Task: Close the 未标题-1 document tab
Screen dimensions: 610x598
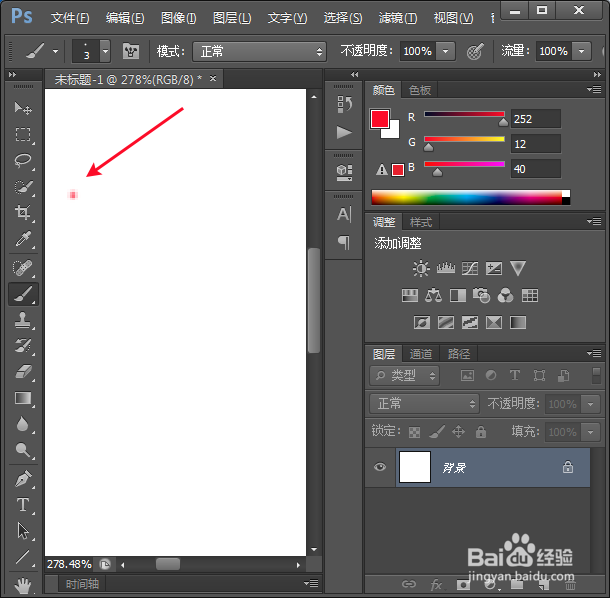Action: [x=213, y=79]
